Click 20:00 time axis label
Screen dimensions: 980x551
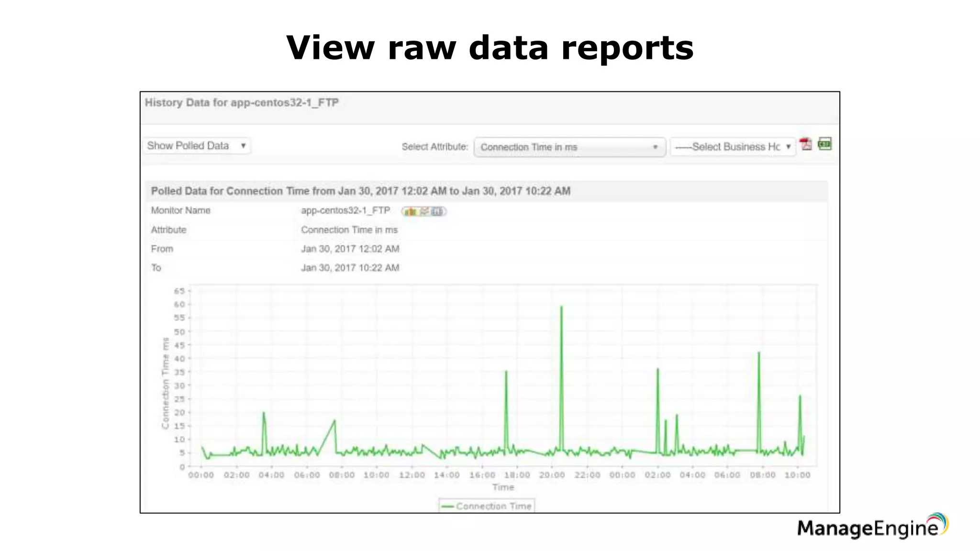click(x=552, y=475)
